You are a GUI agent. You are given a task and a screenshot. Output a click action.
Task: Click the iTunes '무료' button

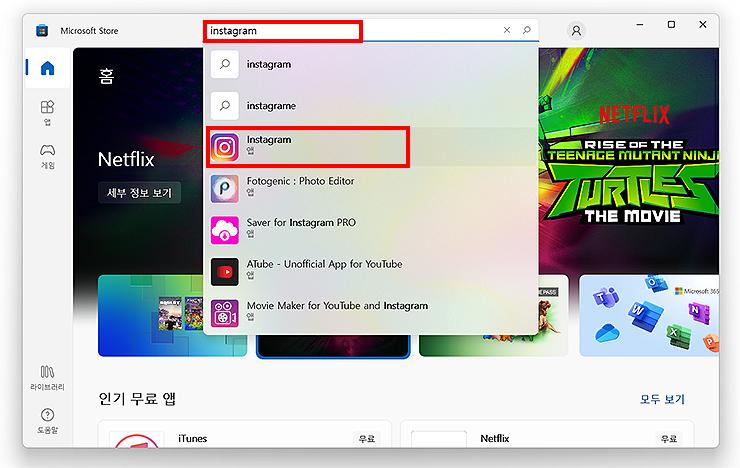[367, 439]
